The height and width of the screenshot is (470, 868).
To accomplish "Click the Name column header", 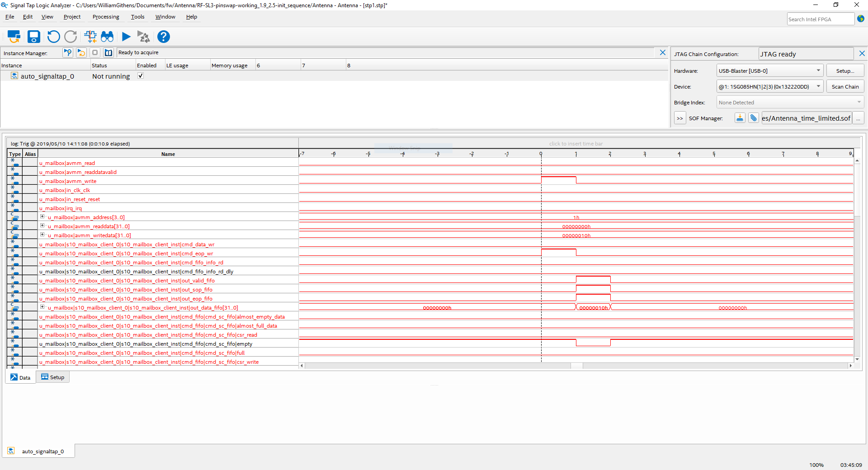I will (168, 154).
